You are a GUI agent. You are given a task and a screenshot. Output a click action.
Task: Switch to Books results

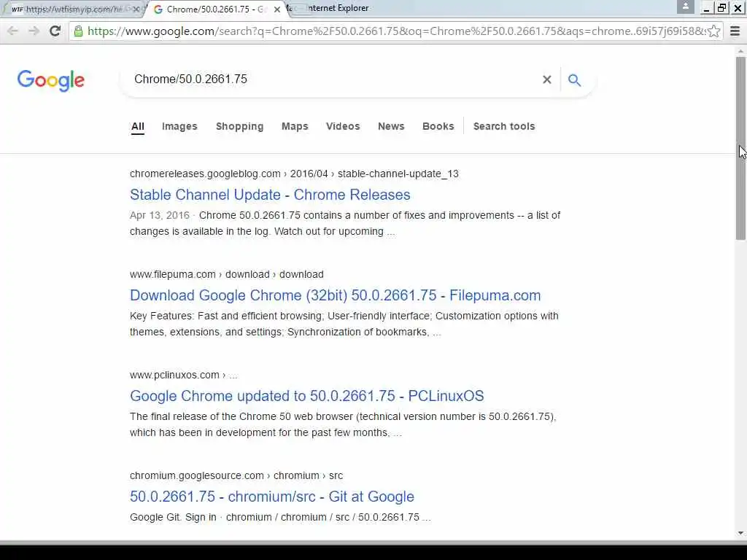pyautogui.click(x=438, y=126)
